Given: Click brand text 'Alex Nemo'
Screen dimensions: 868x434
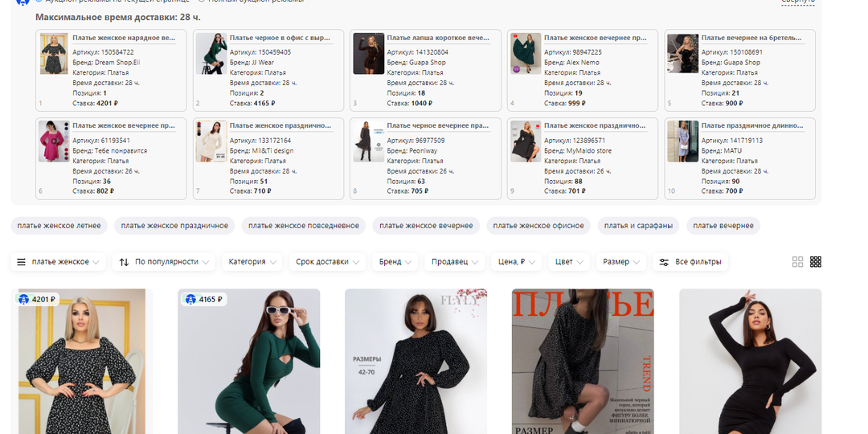Looking at the screenshot, I should (x=583, y=63).
